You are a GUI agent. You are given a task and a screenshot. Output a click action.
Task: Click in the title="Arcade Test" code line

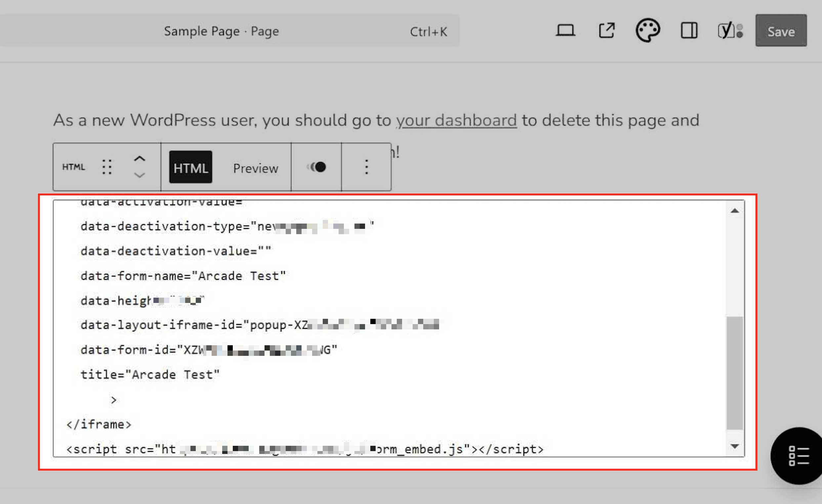coord(150,375)
